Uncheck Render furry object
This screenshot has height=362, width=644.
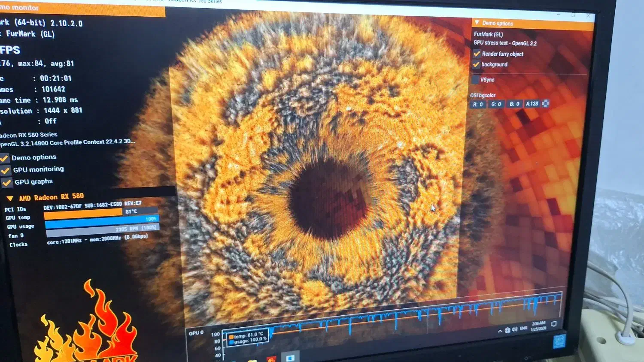477,54
